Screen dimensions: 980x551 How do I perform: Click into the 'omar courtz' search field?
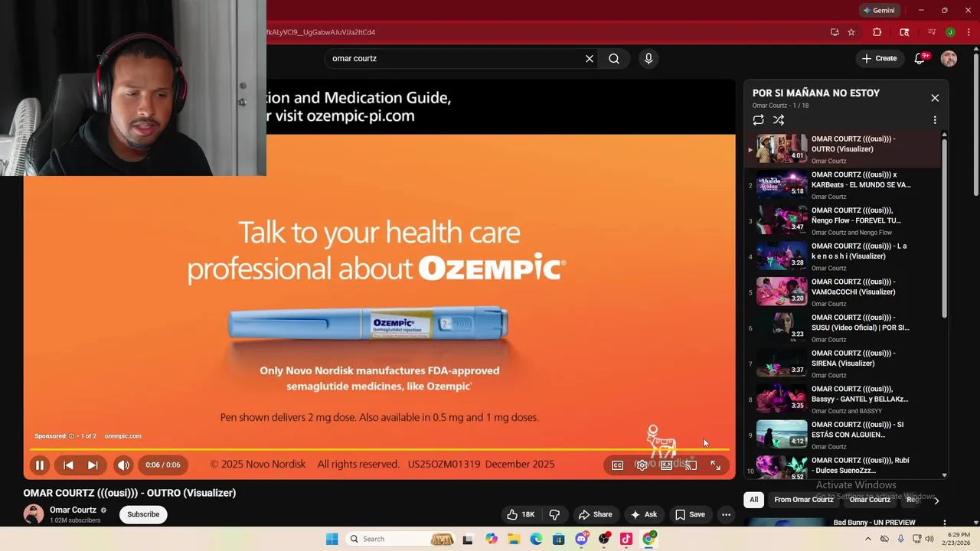tap(456, 58)
